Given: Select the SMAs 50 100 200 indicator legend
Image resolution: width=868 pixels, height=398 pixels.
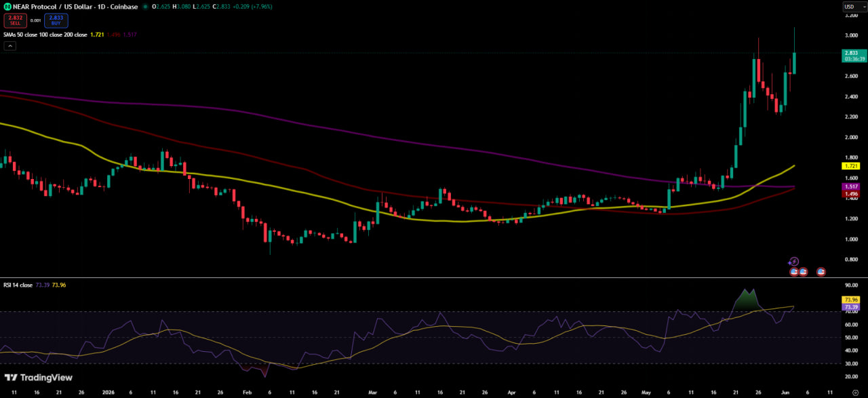Looking at the screenshot, I should point(45,34).
